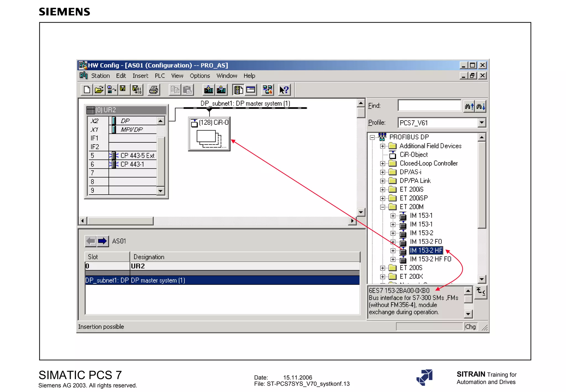Click the PROFIBUS DP network icon
The height and width of the screenshot is (392, 566).
(x=382, y=137)
